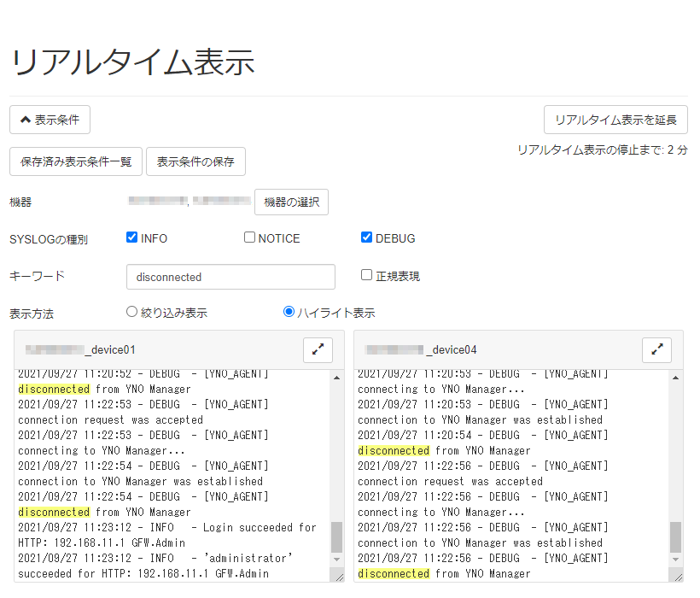Uncheck the INFO syslog checkbox

pos(131,238)
